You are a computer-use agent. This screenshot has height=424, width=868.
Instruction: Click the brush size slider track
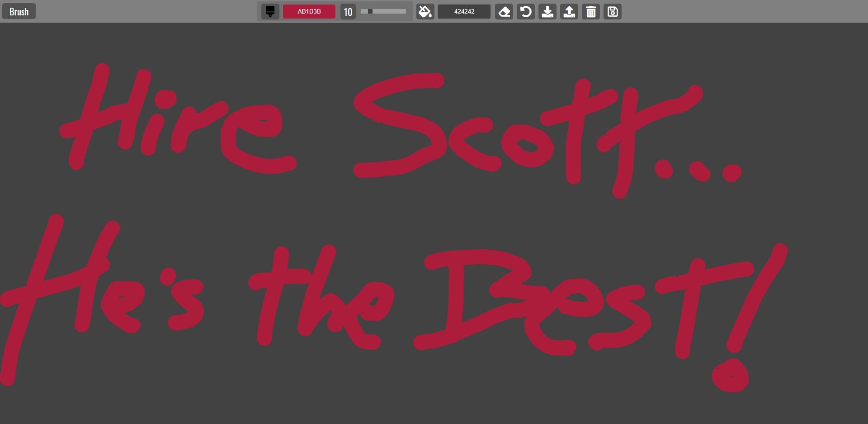point(383,11)
